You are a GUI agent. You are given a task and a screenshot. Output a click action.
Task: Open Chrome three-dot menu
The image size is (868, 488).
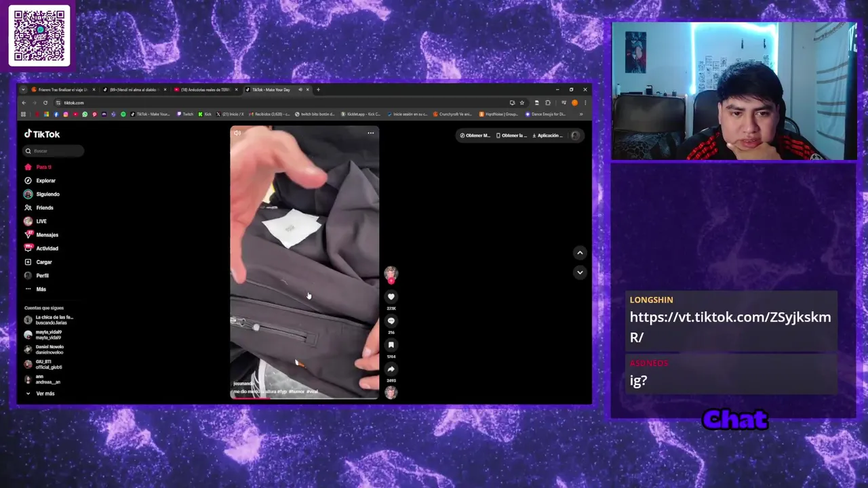(585, 103)
